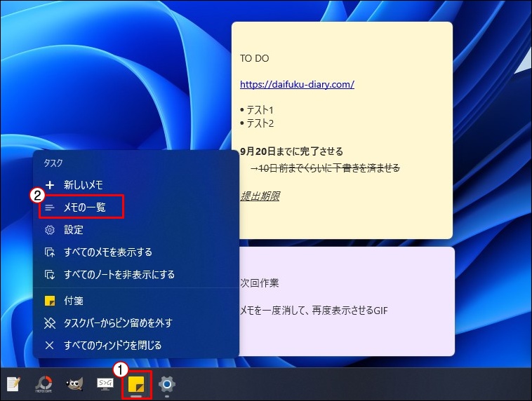Click the yellow Sticky Notes taskbar icon
The width and height of the screenshot is (532, 401).
tap(136, 384)
